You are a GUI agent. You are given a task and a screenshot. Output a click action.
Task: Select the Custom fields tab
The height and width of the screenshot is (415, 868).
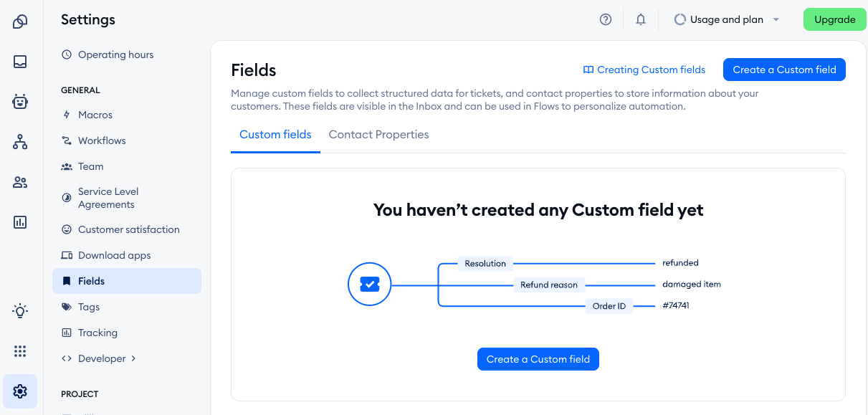pyautogui.click(x=275, y=135)
